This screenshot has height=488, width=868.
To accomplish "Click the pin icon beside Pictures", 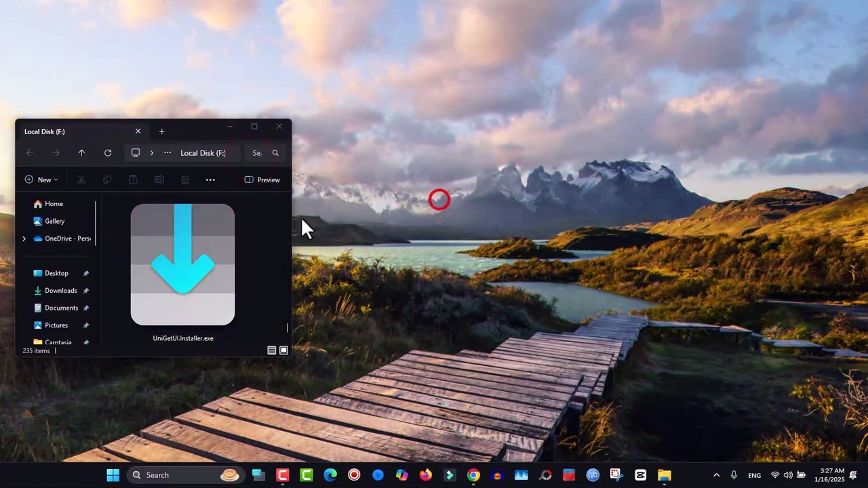I will pos(86,325).
